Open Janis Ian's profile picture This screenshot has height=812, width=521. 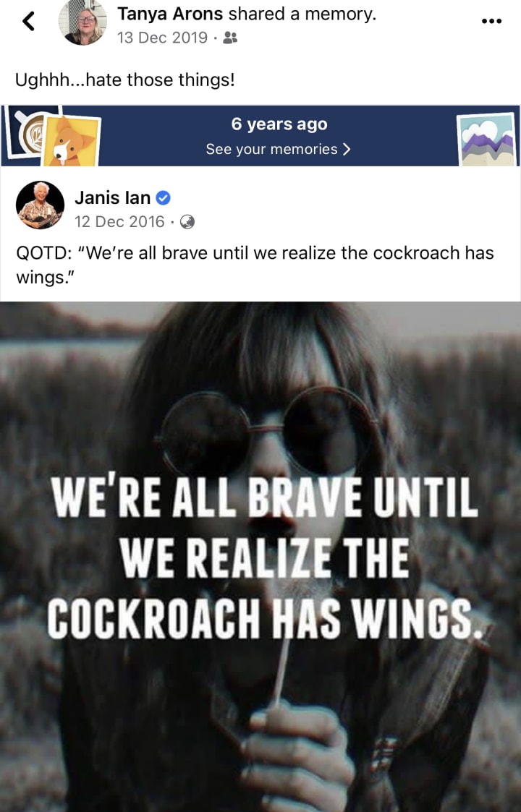(x=41, y=205)
